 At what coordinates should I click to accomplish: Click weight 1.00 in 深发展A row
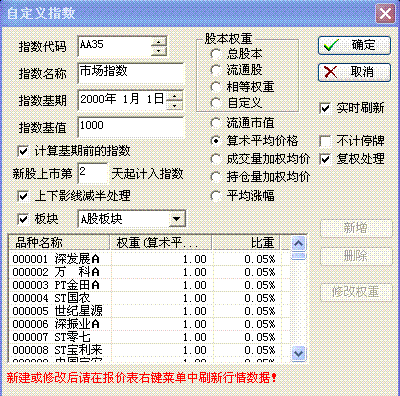(195, 259)
